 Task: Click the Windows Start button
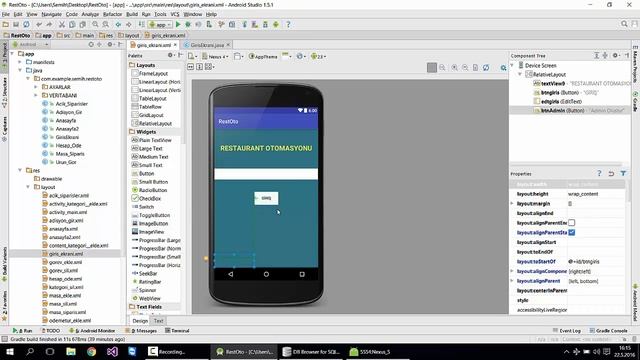coord(10,351)
